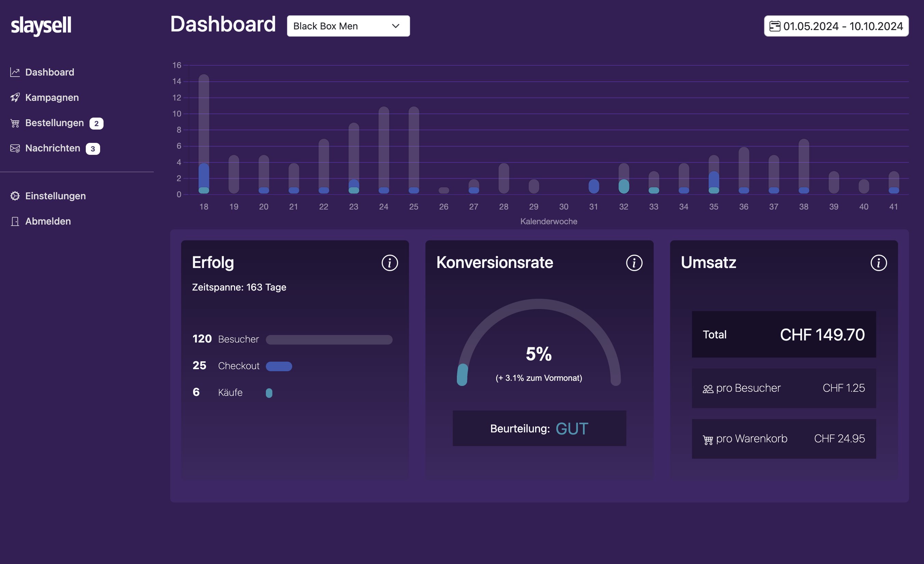924x564 pixels.
Task: Click the calendar icon in date range field
Action: click(x=775, y=26)
